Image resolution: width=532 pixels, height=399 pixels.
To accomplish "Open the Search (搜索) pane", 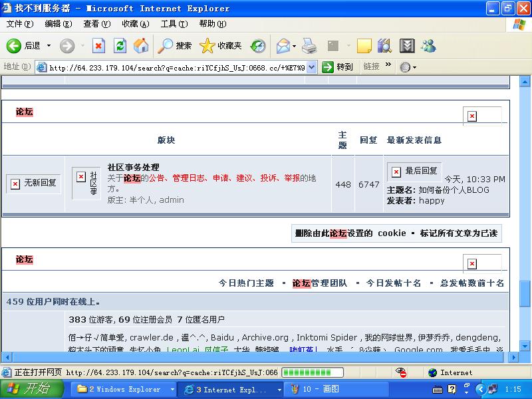I will click(176, 46).
